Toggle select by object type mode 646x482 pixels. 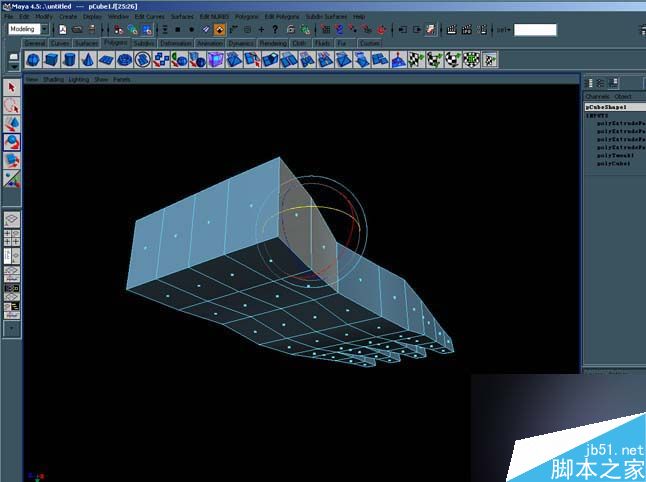(x=133, y=30)
